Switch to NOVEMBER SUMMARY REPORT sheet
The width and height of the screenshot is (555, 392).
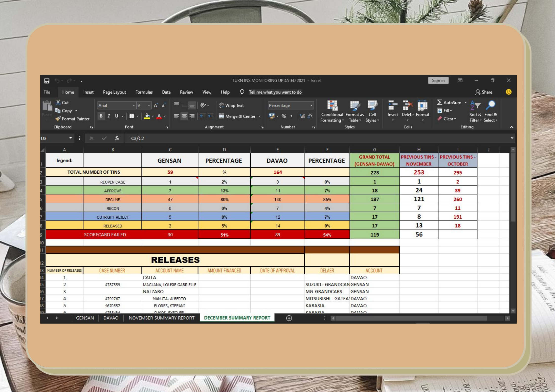[161, 318]
